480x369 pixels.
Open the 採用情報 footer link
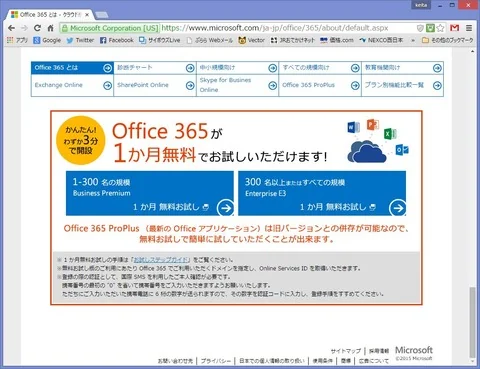(379, 351)
